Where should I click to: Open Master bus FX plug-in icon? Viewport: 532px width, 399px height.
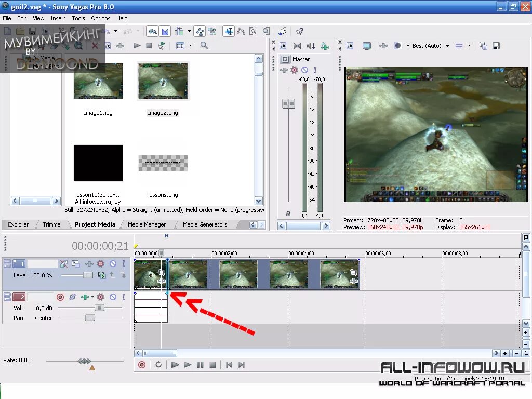[284, 70]
